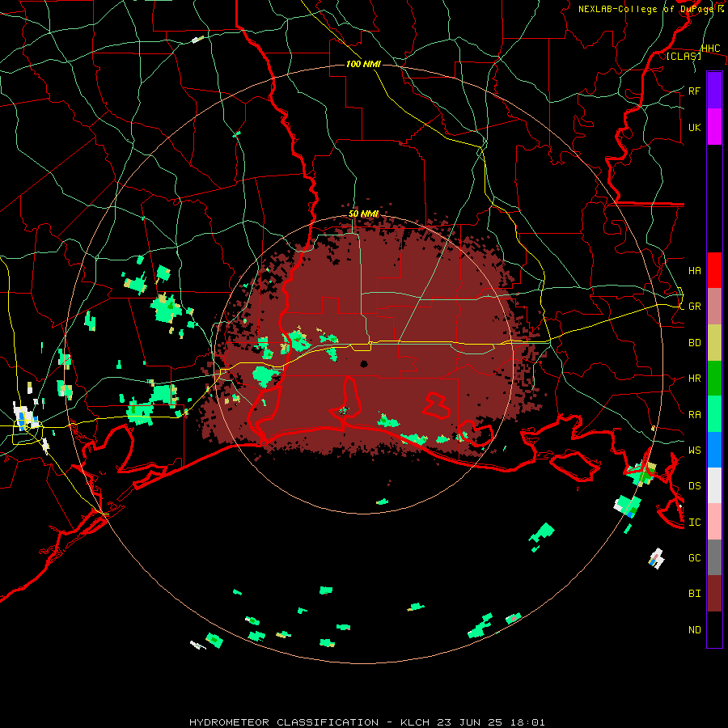Viewport: 728px width, 728px height.
Task: Click the dusty pink GR legend swatch
Action: [x=714, y=307]
